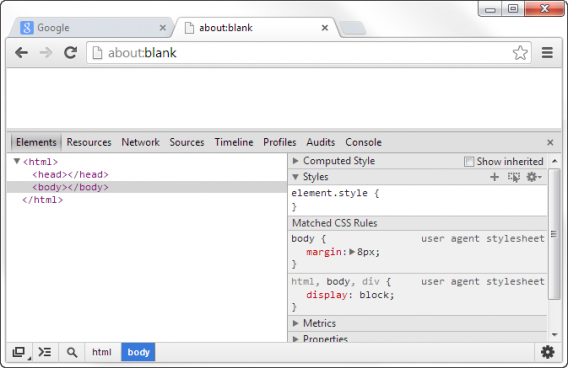Focus the address bar showing about:blank
Image resolution: width=568 pixels, height=368 pixels.
coord(308,53)
